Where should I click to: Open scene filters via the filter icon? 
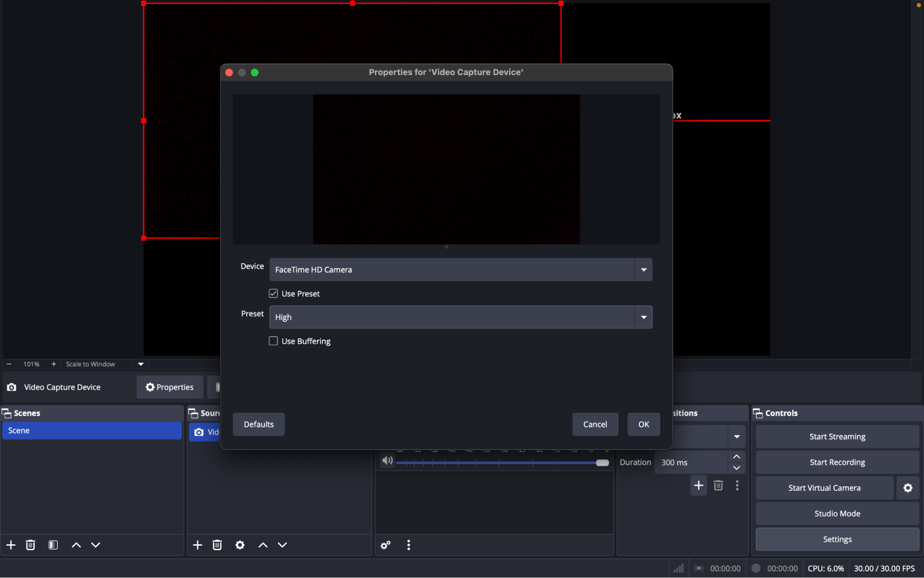[53, 545]
